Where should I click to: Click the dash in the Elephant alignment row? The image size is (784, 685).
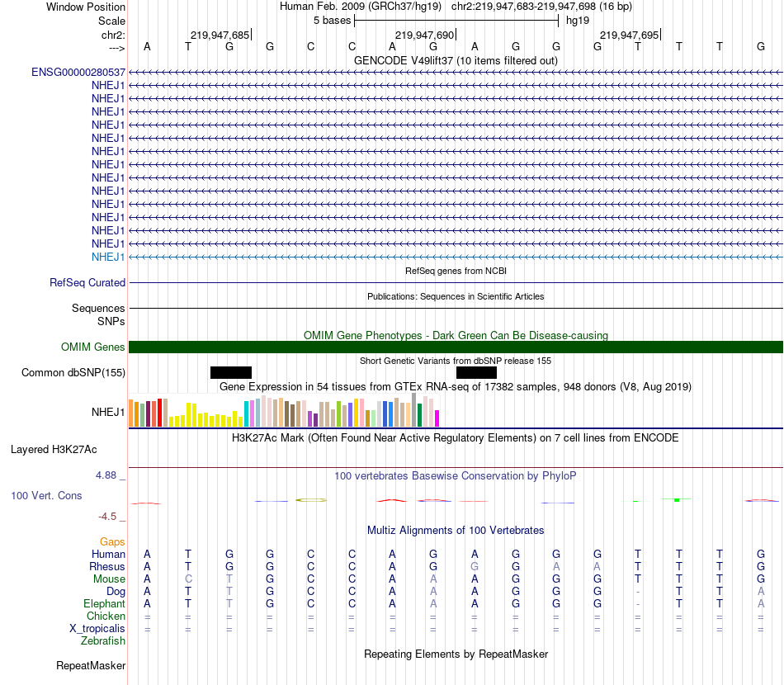pyautogui.click(x=637, y=604)
